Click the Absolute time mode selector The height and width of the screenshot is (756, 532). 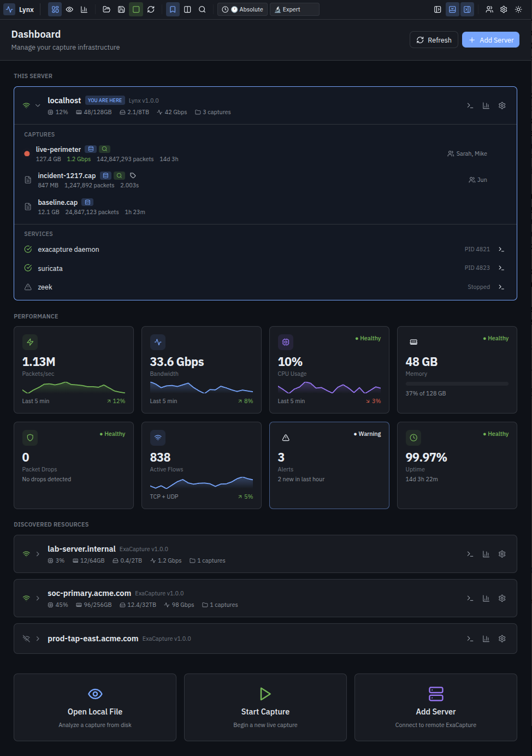point(242,9)
